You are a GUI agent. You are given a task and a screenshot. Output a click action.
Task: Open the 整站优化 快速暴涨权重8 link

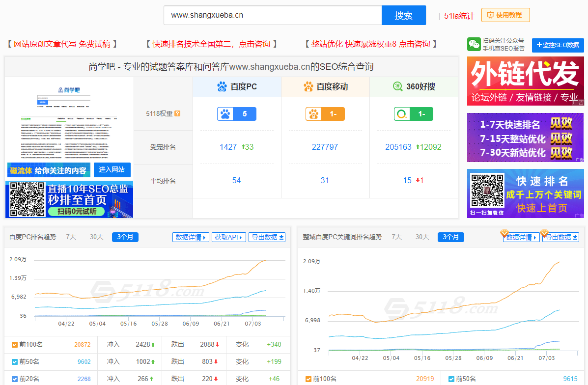tap(371, 44)
